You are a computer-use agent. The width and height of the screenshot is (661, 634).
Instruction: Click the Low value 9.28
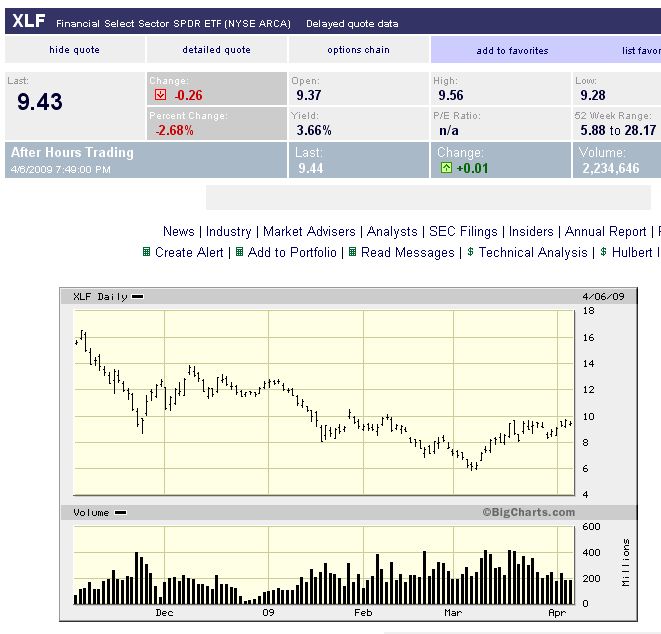point(593,95)
